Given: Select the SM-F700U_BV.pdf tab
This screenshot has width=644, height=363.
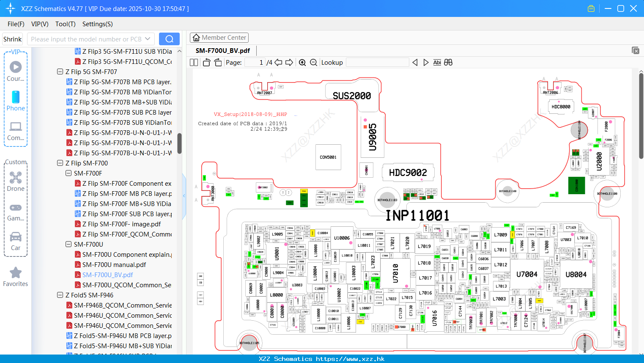Looking at the screenshot, I should (x=223, y=50).
